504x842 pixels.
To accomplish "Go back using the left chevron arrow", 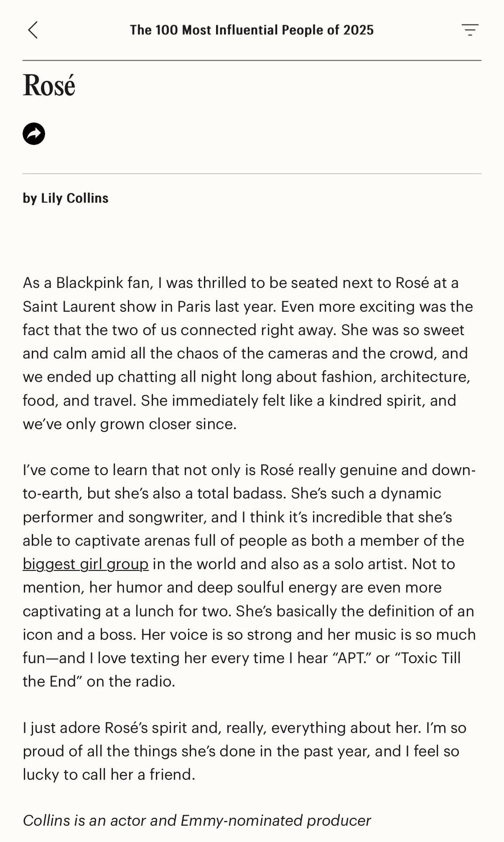I will (x=33, y=30).
